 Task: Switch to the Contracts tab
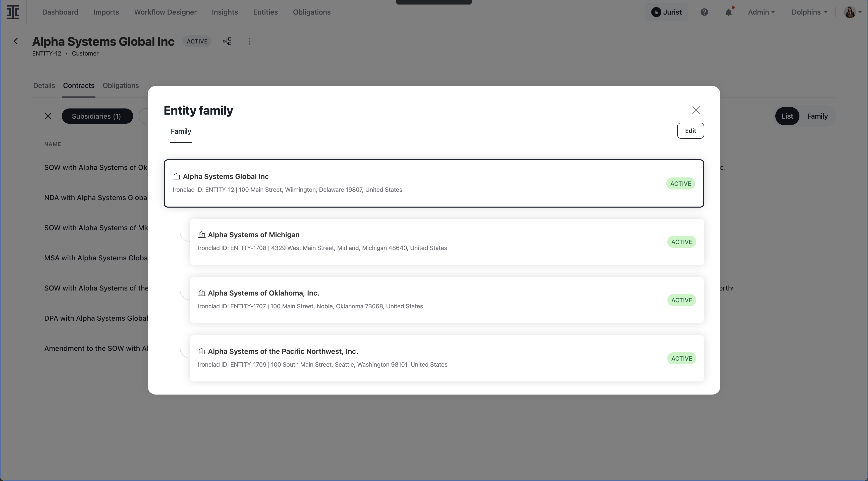[x=79, y=85]
